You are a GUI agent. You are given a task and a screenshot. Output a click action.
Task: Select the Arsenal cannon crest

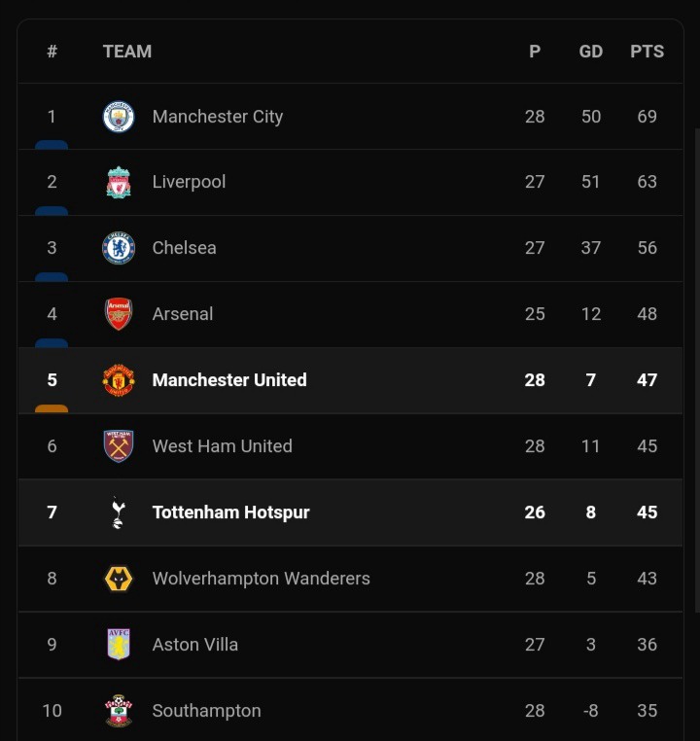click(119, 314)
